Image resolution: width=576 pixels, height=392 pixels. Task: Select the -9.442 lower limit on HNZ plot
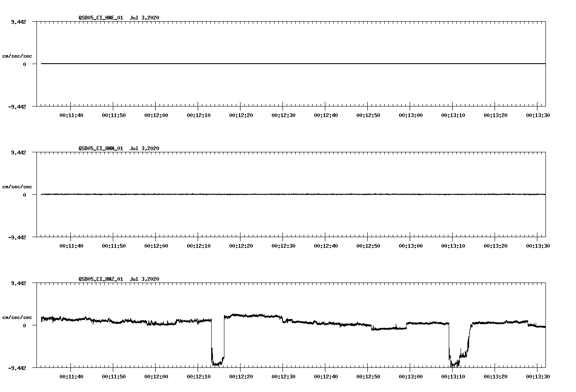pyautogui.click(x=17, y=368)
